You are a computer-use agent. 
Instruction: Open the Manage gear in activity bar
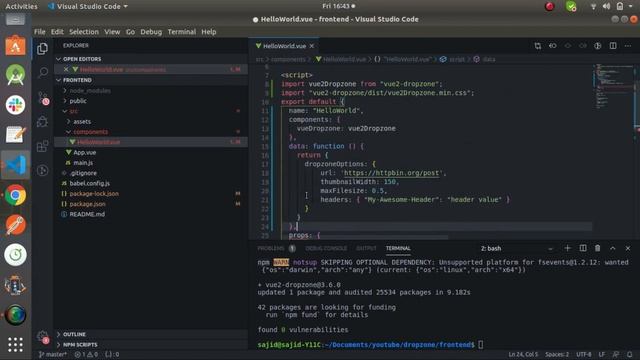42,337
